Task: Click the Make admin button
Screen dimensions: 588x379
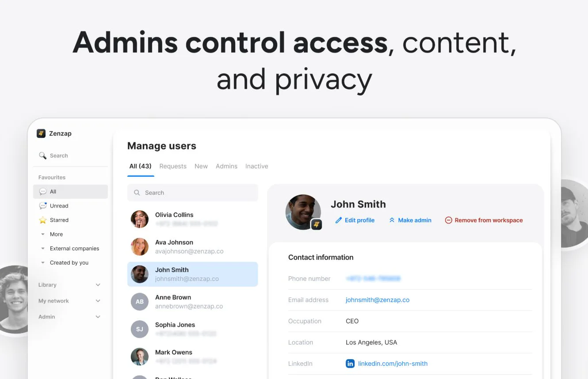Action: point(410,220)
